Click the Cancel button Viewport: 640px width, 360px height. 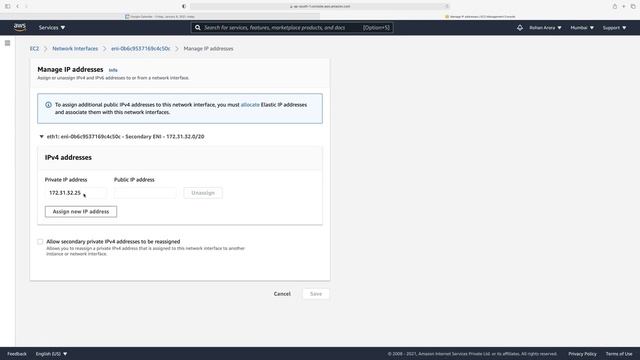(282, 294)
